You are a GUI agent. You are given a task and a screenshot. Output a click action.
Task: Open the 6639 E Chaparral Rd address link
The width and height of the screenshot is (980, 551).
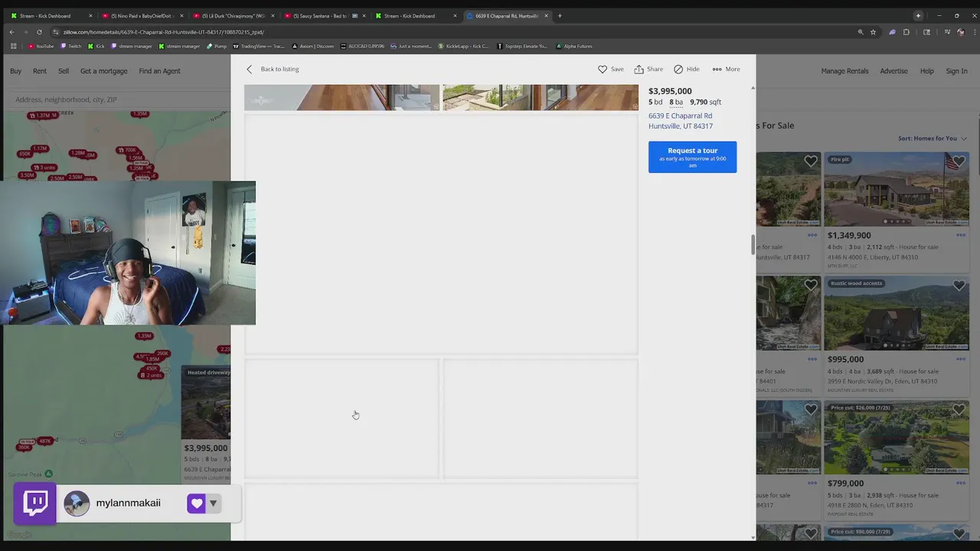point(681,121)
